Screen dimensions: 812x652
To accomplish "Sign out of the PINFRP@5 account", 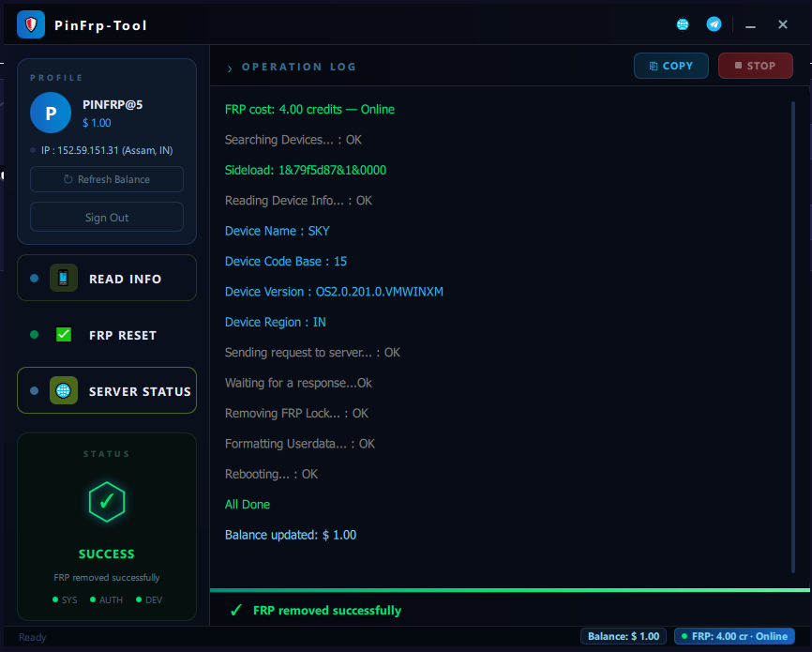I will click(x=107, y=217).
